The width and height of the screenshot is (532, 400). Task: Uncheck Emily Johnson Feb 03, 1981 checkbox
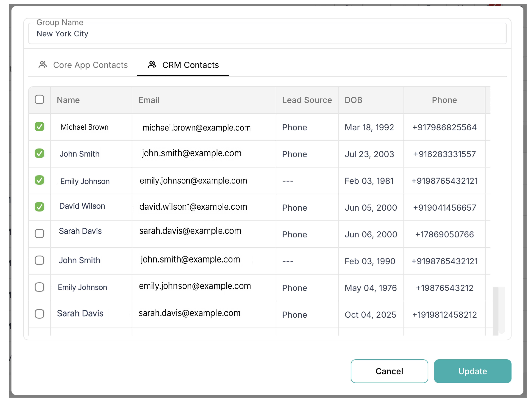[x=39, y=180]
